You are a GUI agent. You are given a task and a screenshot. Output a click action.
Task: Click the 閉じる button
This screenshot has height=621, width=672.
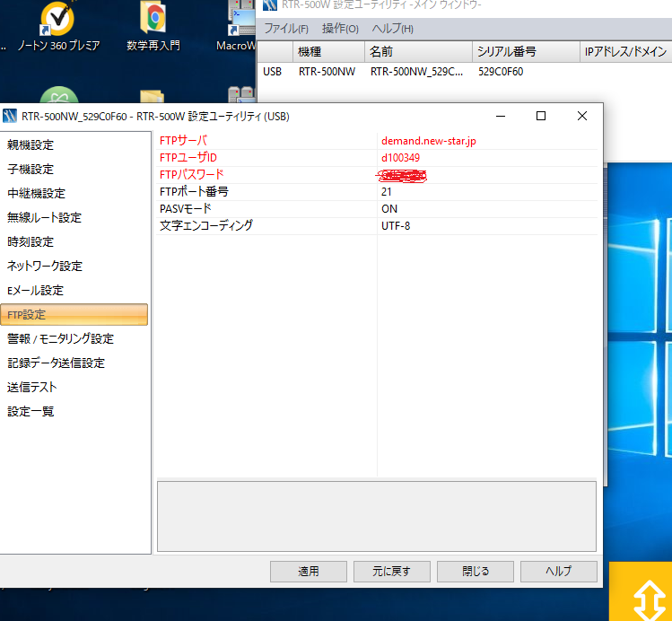[476, 572]
